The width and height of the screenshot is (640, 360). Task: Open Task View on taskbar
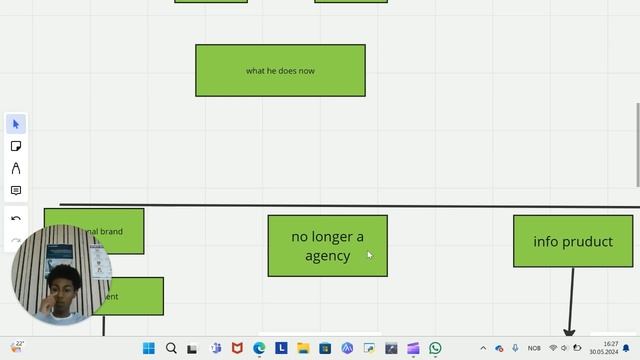point(192,349)
